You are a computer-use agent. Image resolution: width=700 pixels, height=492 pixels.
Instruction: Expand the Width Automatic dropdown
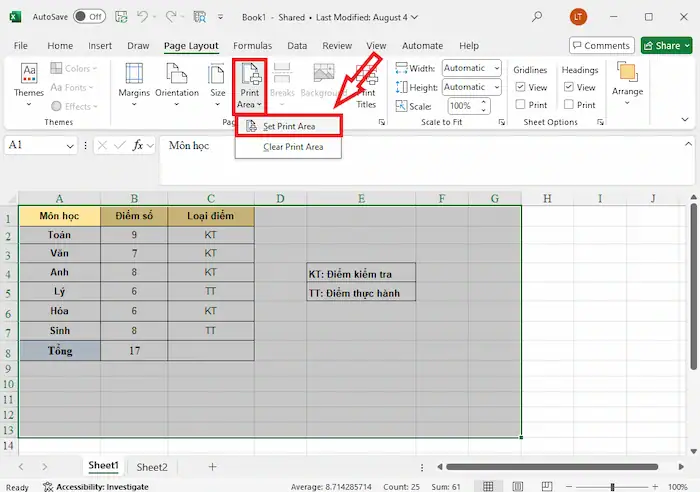466,69
